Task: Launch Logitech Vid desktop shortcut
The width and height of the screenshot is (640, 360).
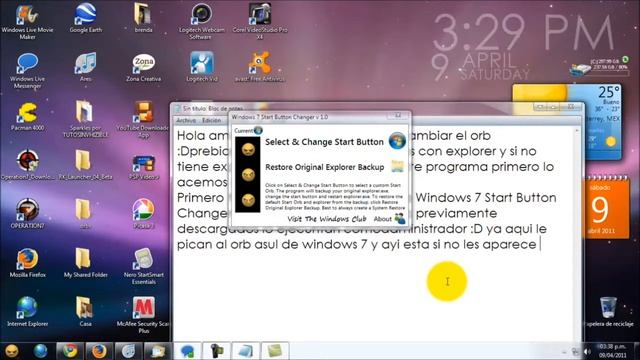Action: pos(202,67)
